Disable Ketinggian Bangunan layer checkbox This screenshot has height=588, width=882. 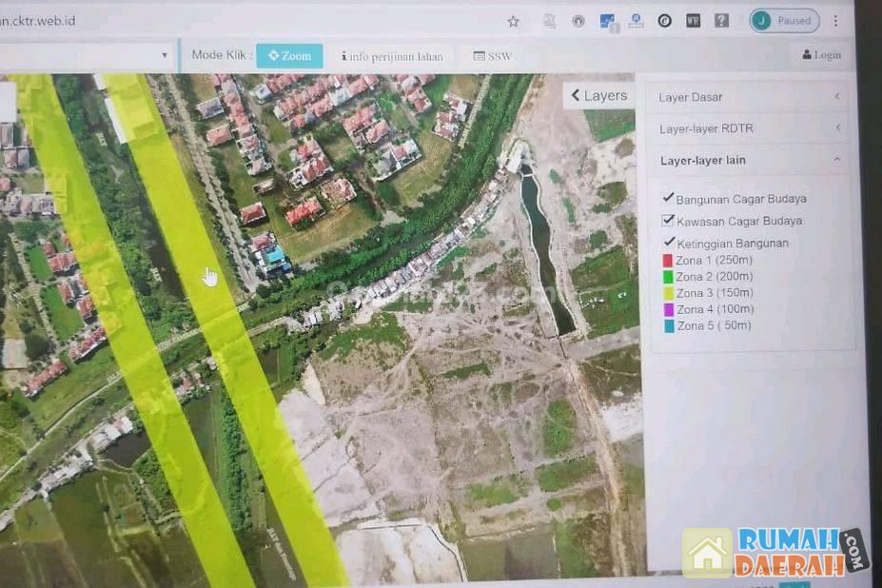(669, 243)
